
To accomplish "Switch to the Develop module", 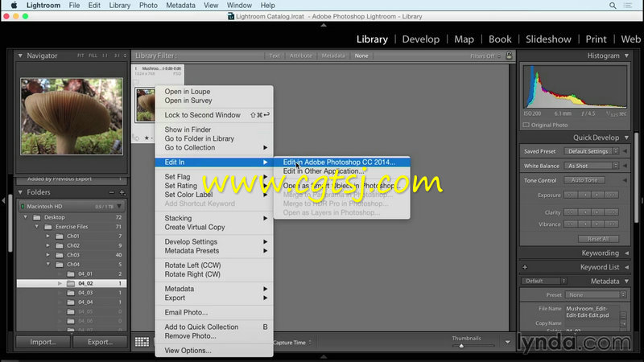I will click(420, 39).
